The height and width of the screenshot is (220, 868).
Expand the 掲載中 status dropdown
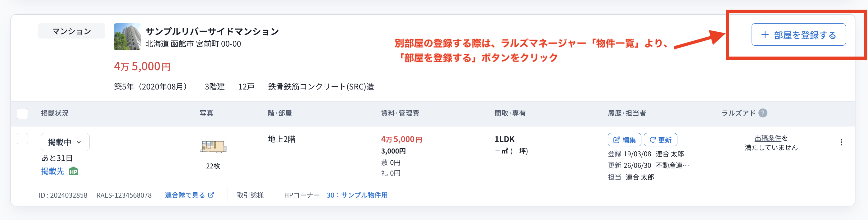coord(65,142)
